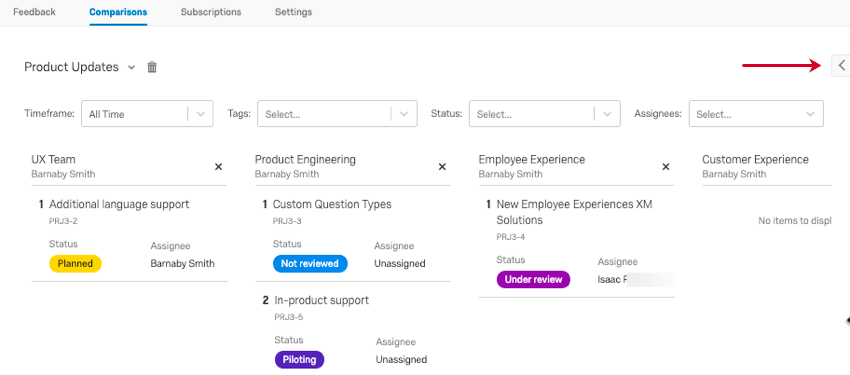Click the Under review status badge
Image resolution: width=850 pixels, height=375 pixels.
point(533,280)
